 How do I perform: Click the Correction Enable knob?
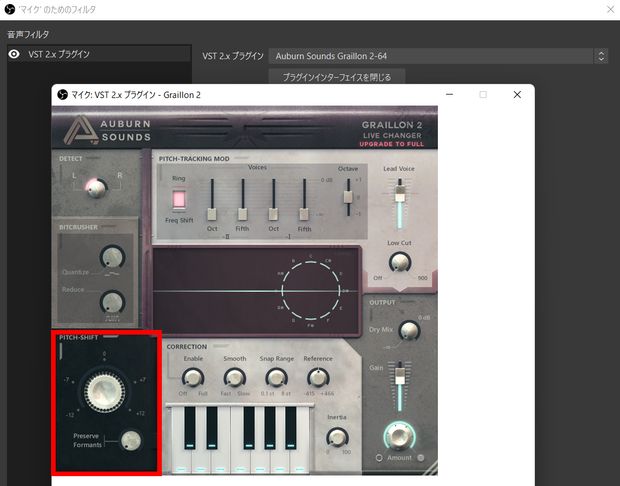pyautogui.click(x=193, y=378)
